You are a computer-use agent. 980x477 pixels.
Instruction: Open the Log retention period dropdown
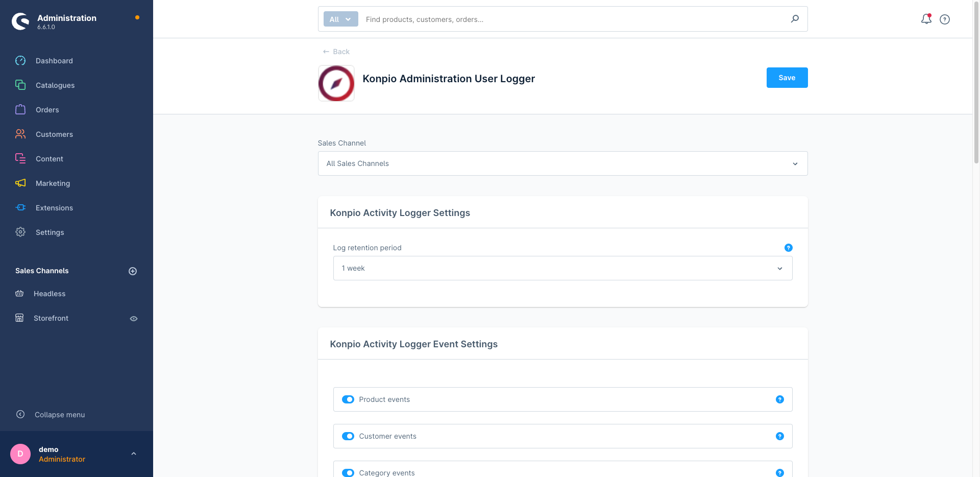point(562,268)
